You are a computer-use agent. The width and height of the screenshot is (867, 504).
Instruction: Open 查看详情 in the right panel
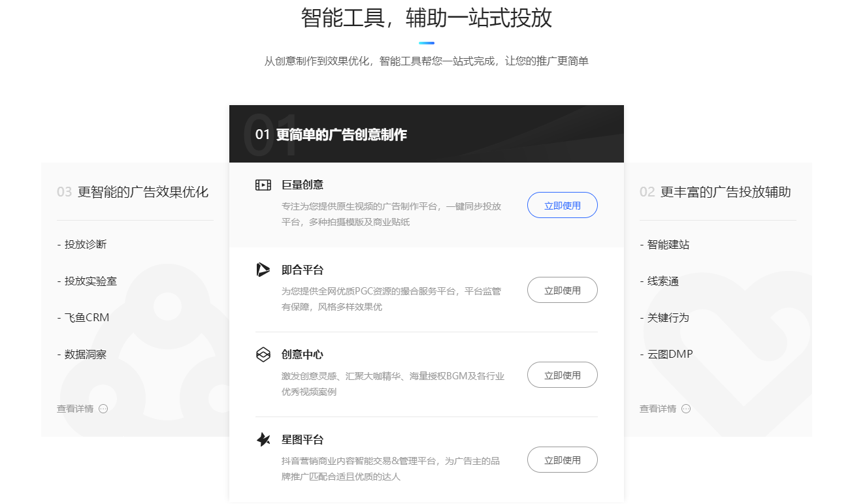click(x=659, y=408)
